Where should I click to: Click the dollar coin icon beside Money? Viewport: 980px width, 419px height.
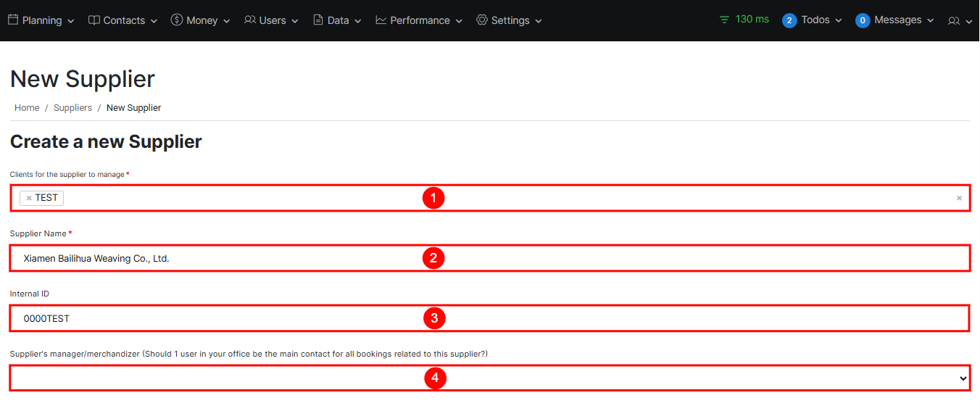[x=177, y=20]
